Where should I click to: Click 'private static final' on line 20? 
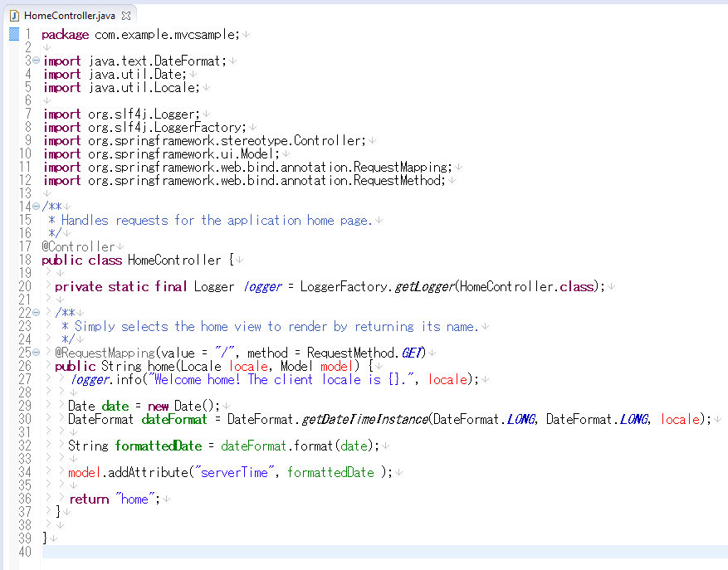(120, 286)
